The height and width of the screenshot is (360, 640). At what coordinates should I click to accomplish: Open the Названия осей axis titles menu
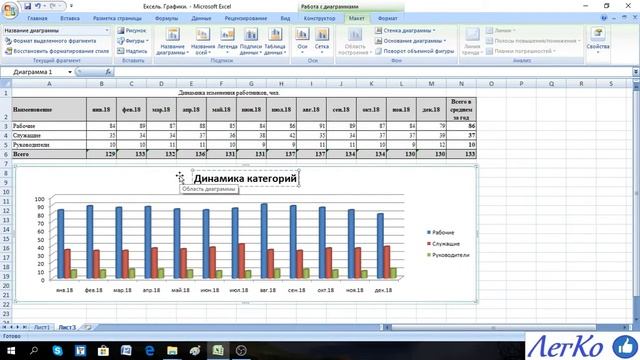[x=202, y=42]
